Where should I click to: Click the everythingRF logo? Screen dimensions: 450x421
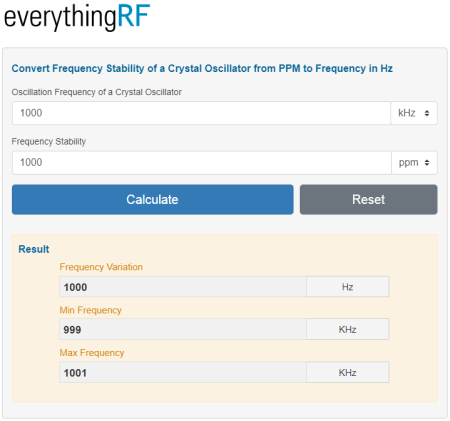click(77, 16)
